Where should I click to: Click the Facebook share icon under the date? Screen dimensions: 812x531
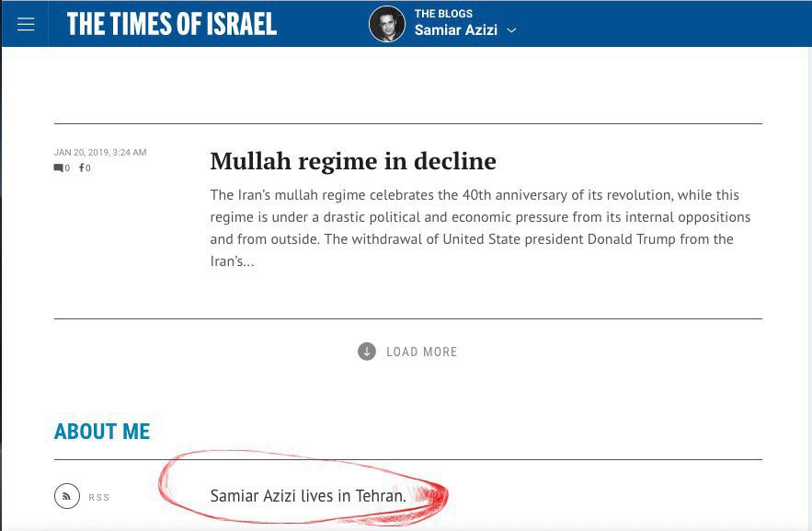click(x=82, y=168)
